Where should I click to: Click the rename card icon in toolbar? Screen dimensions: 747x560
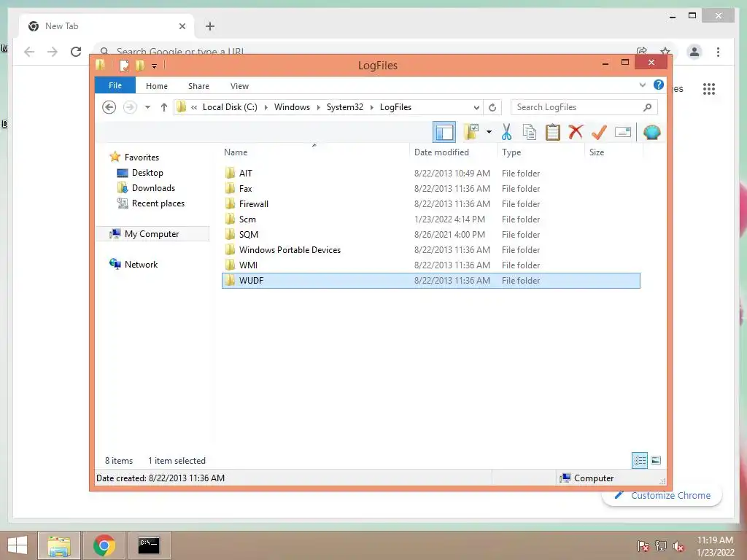click(623, 132)
